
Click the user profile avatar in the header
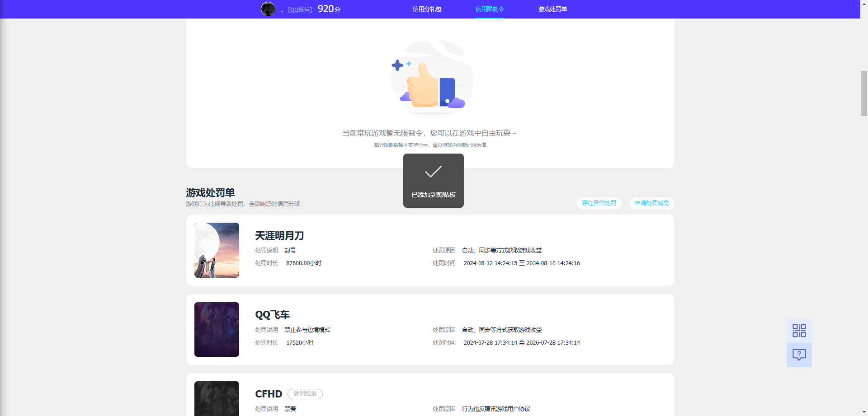click(268, 9)
